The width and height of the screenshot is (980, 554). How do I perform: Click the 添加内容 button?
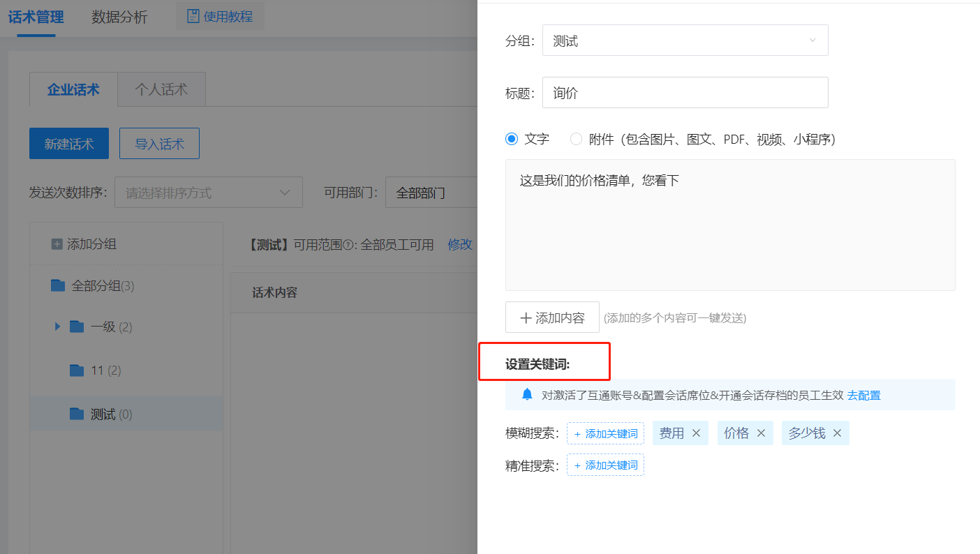point(552,317)
